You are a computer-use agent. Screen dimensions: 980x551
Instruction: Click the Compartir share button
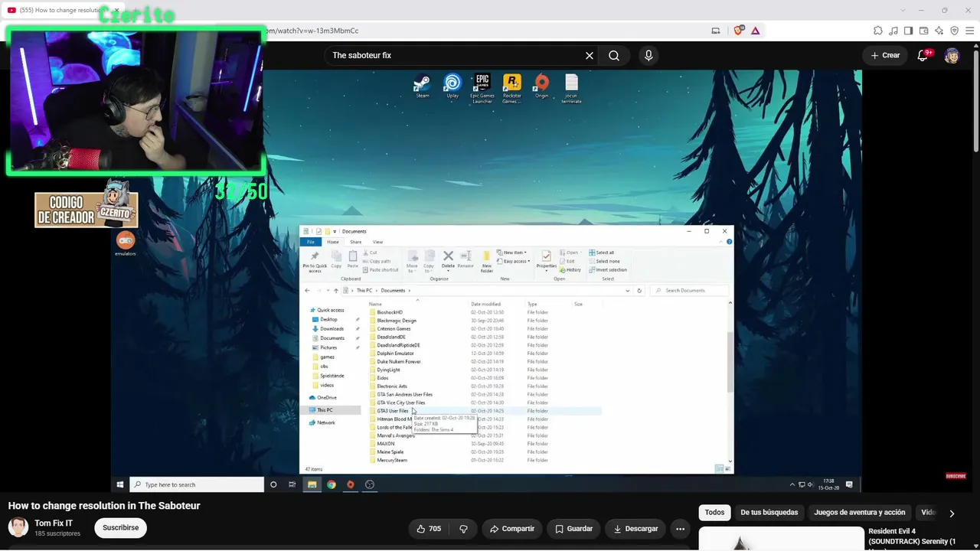pyautogui.click(x=512, y=529)
